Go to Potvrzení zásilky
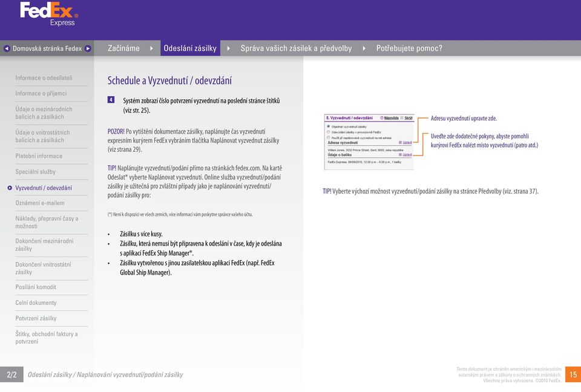581x392 pixels. click(x=36, y=318)
